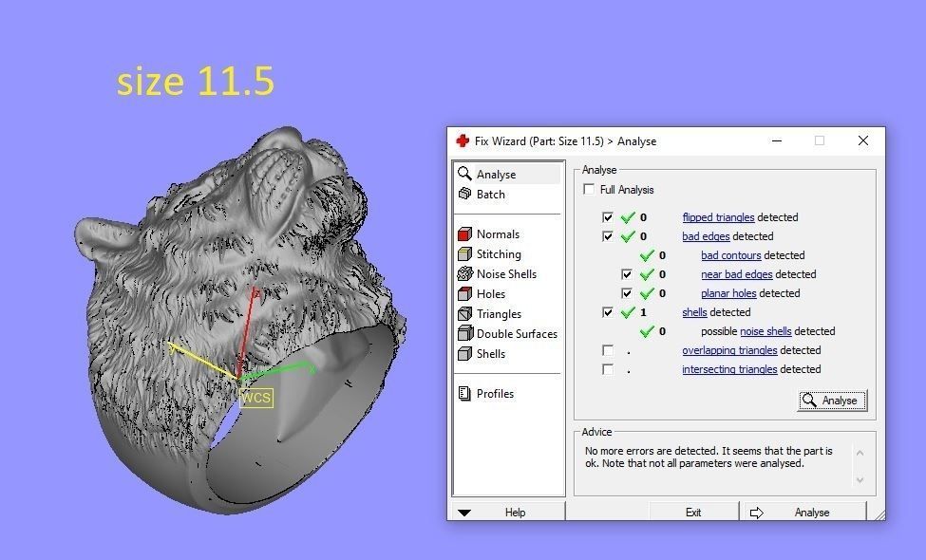Enable the overlapping triangles checkbox

pyautogui.click(x=607, y=350)
